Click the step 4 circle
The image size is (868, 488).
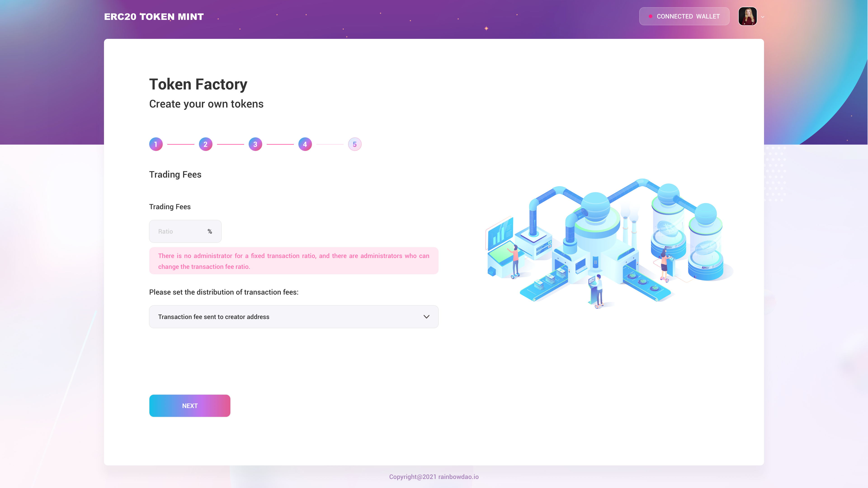[x=305, y=144]
